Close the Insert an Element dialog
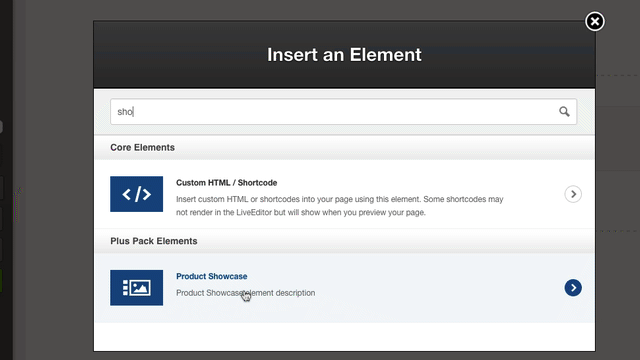This screenshot has width=640, height=360. pyautogui.click(x=595, y=21)
